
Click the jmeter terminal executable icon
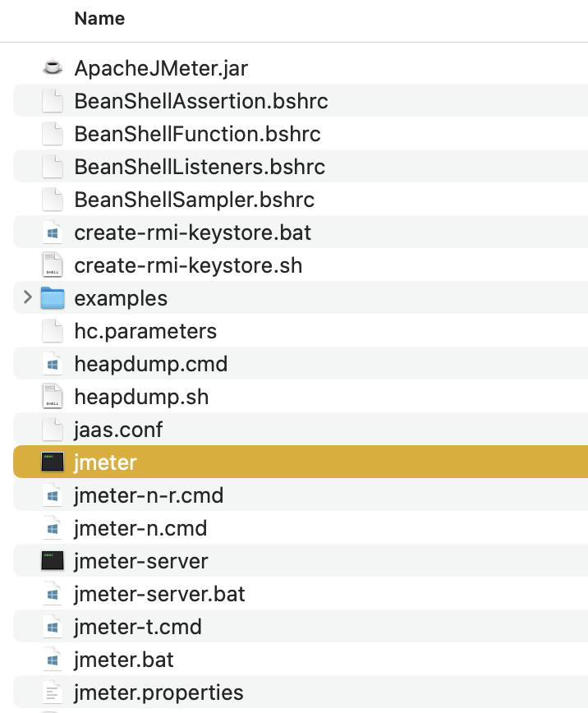(x=53, y=462)
